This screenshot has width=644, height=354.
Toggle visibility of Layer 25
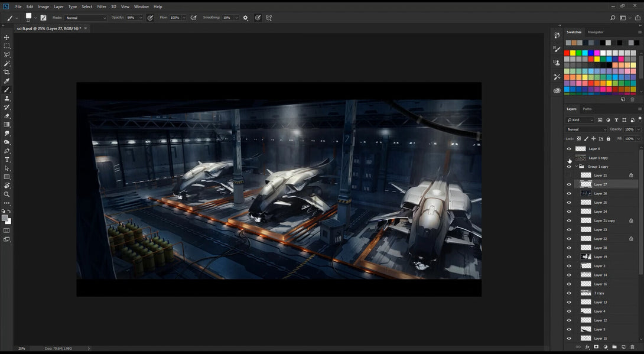(x=569, y=203)
